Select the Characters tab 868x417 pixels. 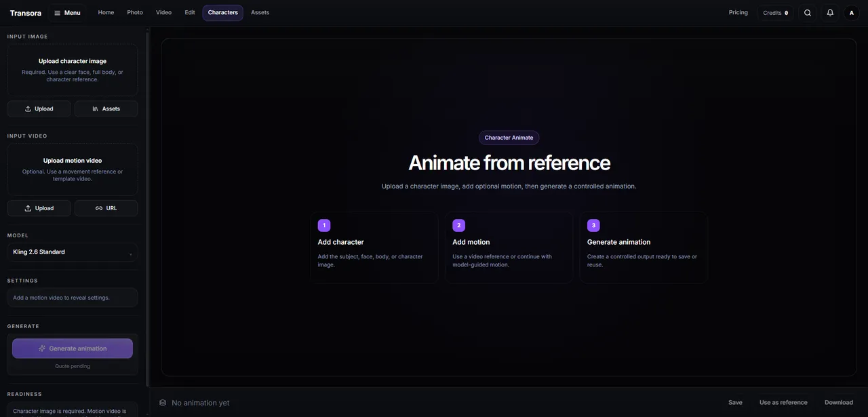(x=222, y=13)
